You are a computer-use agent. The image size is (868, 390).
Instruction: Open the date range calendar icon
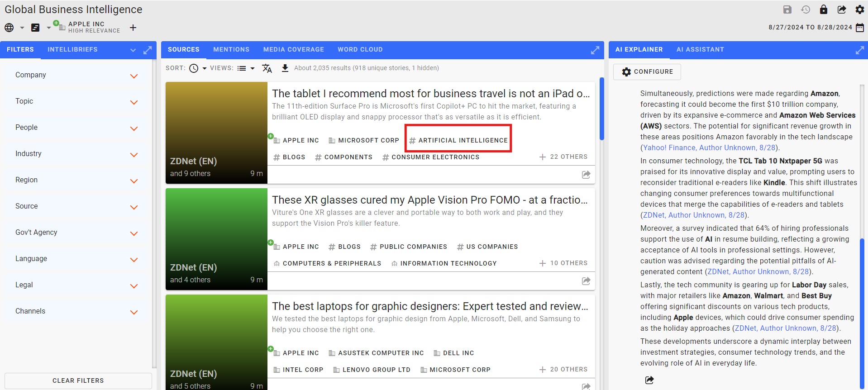pyautogui.click(x=860, y=28)
